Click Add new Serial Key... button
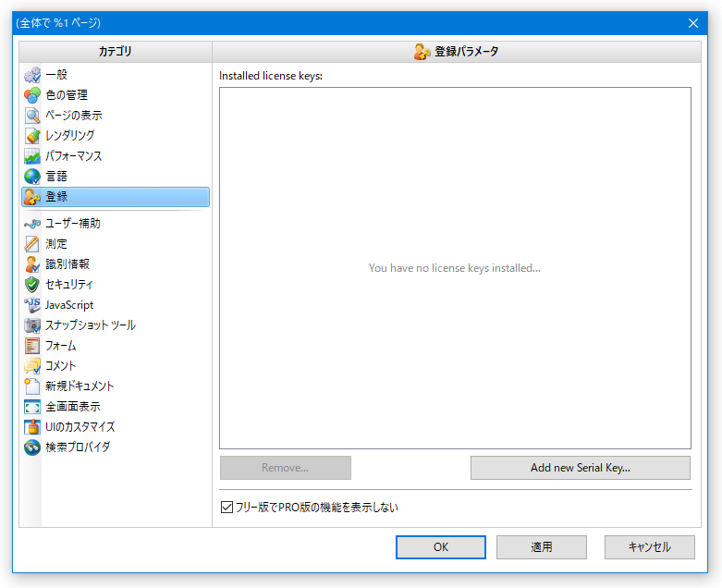Image resolution: width=722 pixels, height=588 pixels. click(x=581, y=468)
